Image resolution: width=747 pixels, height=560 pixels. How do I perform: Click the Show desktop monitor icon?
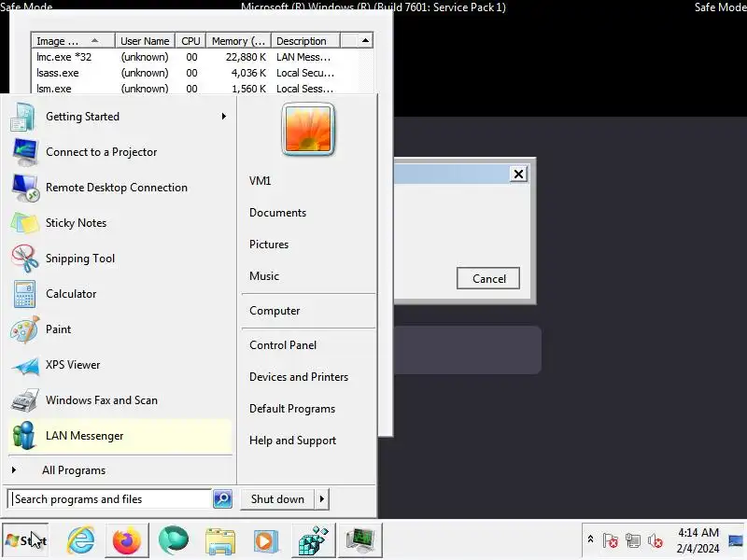(737, 540)
